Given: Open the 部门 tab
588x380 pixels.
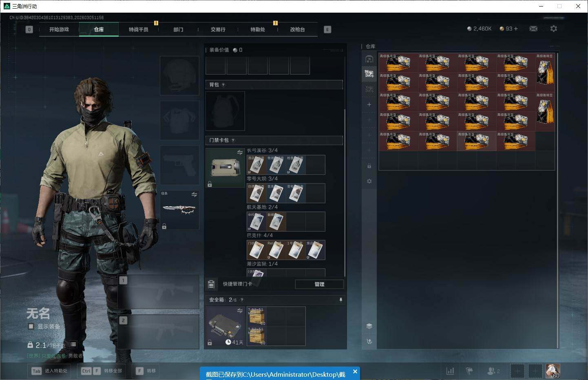Looking at the screenshot, I should 178,29.
